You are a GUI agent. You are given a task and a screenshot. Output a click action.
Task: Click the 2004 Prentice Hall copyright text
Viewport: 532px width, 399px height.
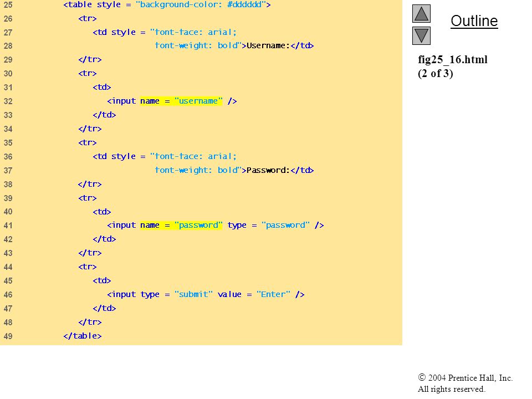click(x=465, y=377)
